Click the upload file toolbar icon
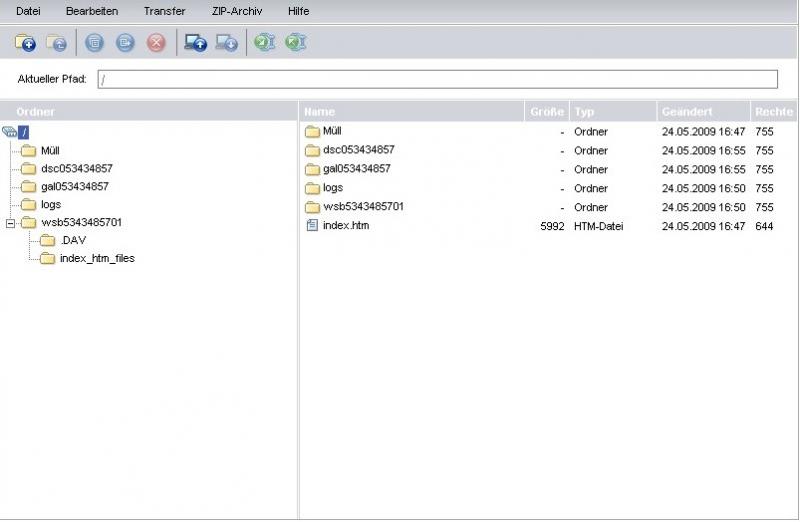800x522 pixels. tap(196, 43)
